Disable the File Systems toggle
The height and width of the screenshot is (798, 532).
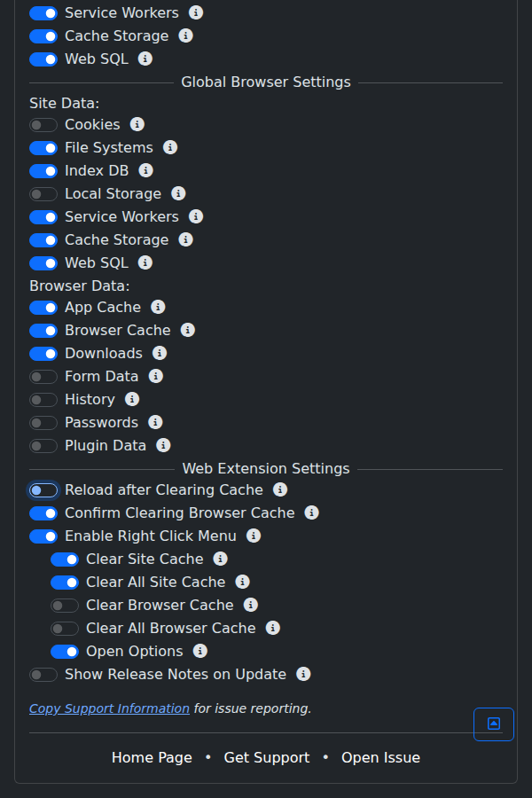click(x=43, y=147)
